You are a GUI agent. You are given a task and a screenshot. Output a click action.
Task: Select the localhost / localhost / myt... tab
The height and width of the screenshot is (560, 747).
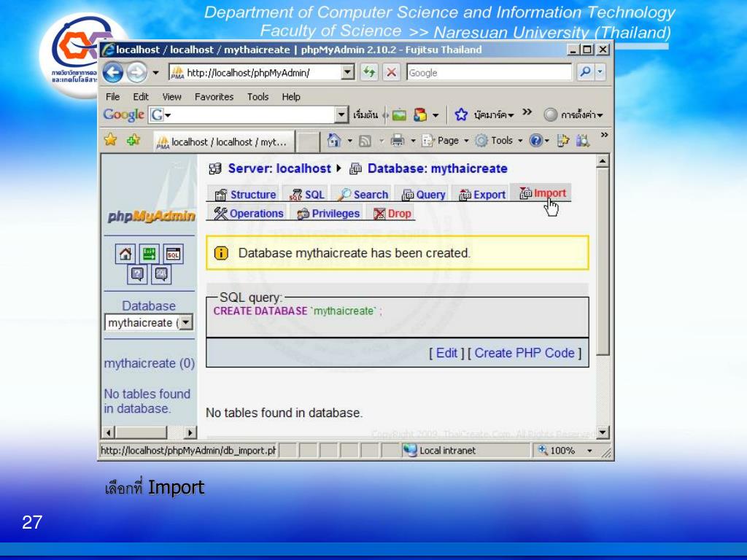(223, 142)
